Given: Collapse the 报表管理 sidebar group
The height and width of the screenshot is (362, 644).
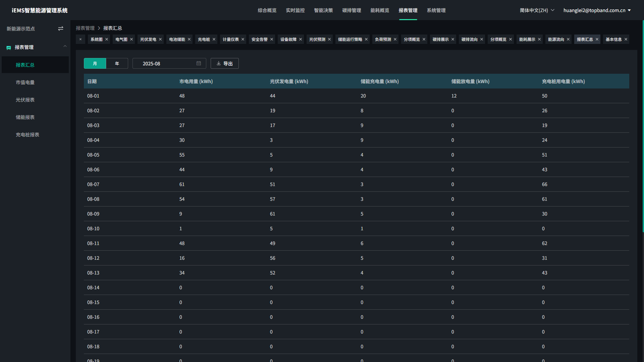Looking at the screenshot, I should point(65,46).
